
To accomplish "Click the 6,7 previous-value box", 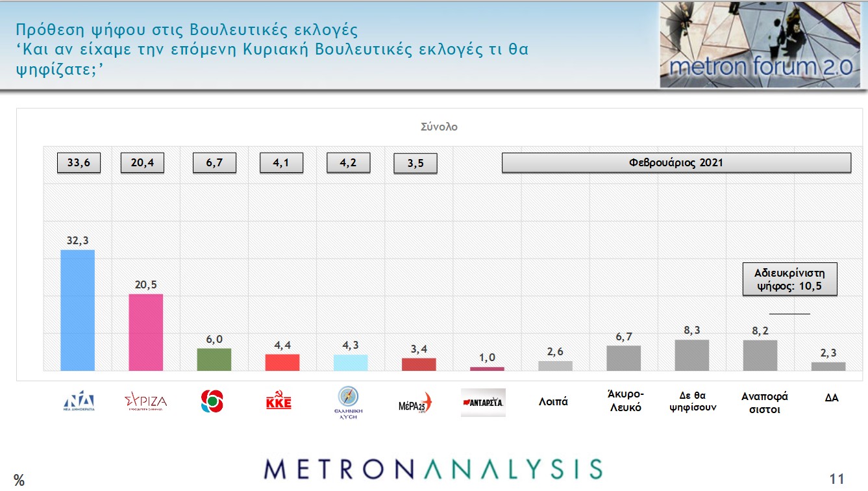I will 214,163.
